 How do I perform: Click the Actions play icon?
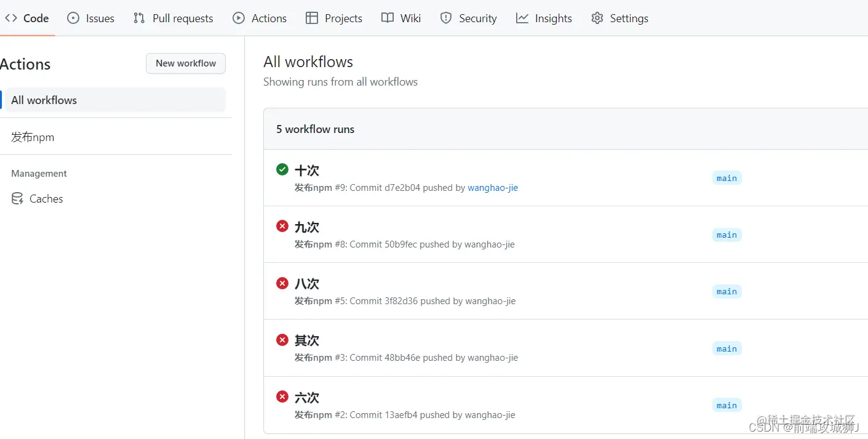[x=239, y=18]
